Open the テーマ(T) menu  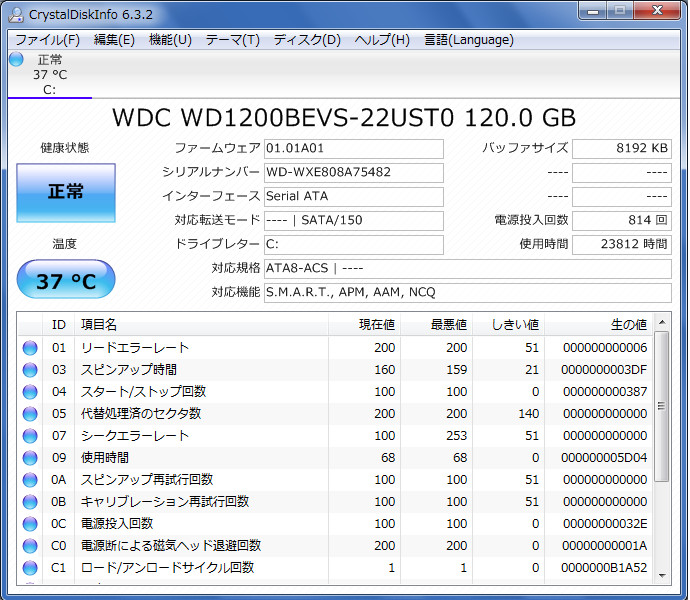point(233,40)
